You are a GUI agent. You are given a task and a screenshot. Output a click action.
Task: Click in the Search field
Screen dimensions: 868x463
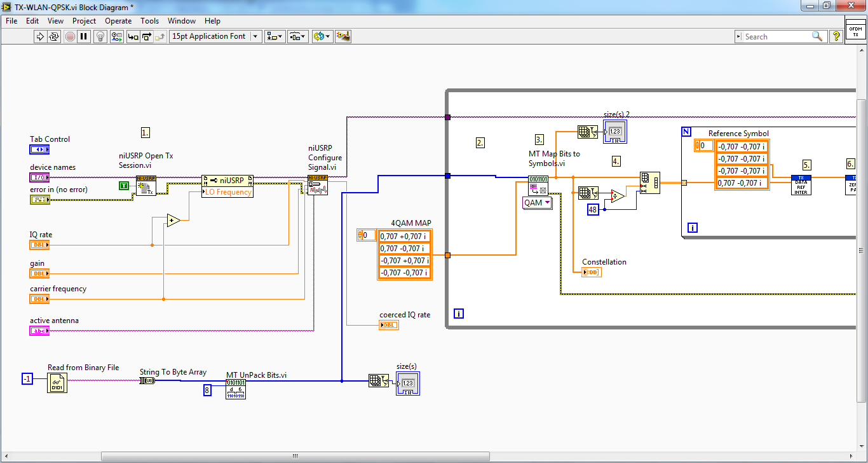pos(776,37)
